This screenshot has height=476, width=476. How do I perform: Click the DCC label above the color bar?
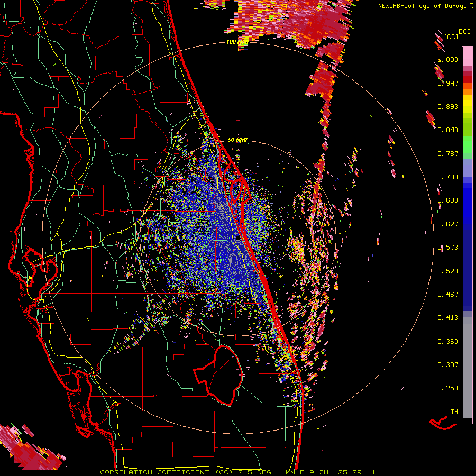464,32
